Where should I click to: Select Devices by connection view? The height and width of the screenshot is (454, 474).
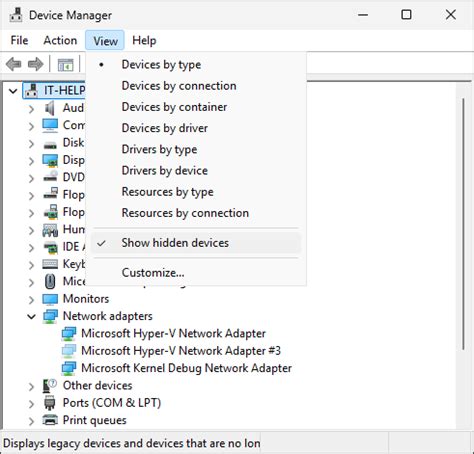pyautogui.click(x=196, y=86)
